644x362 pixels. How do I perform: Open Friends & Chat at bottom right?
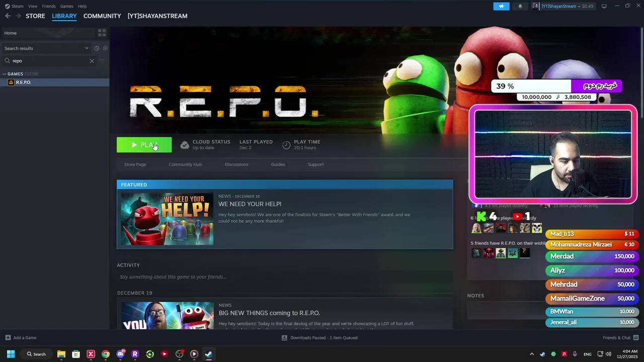coord(620,338)
